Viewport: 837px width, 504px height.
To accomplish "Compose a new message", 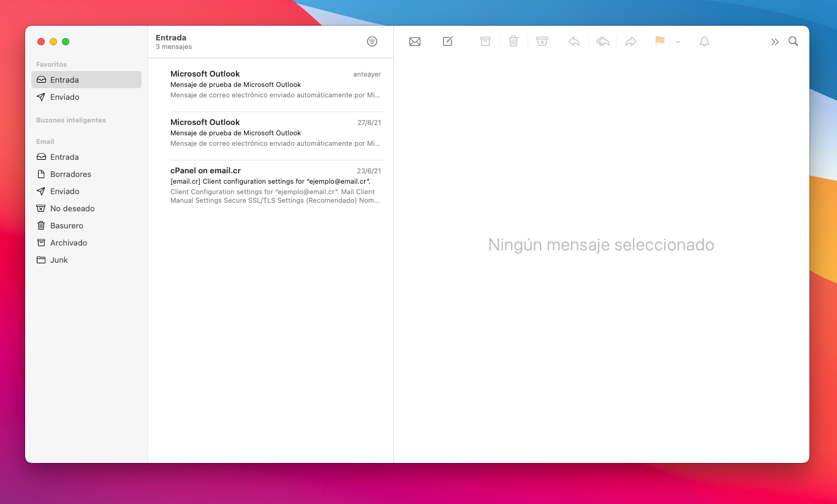I will click(448, 42).
